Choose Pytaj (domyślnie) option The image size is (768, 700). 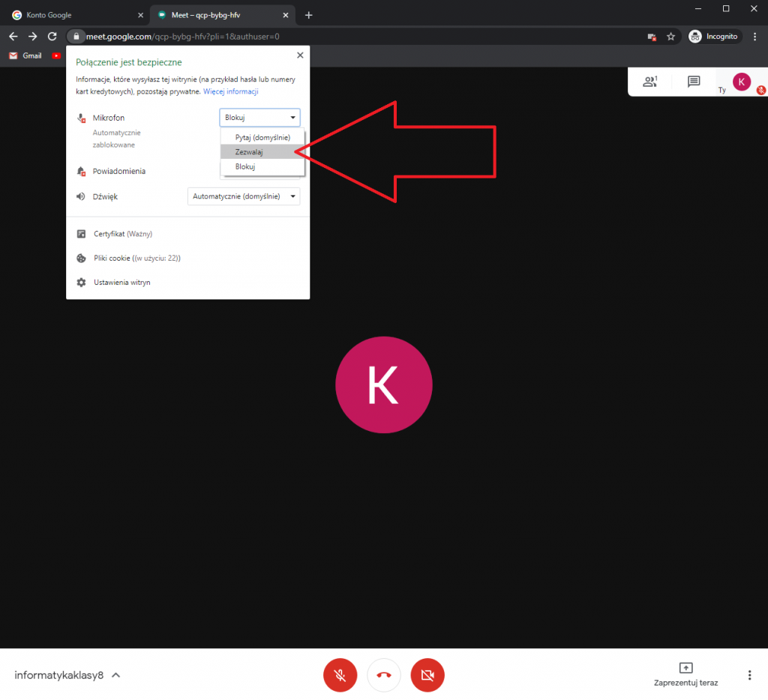[262, 137]
